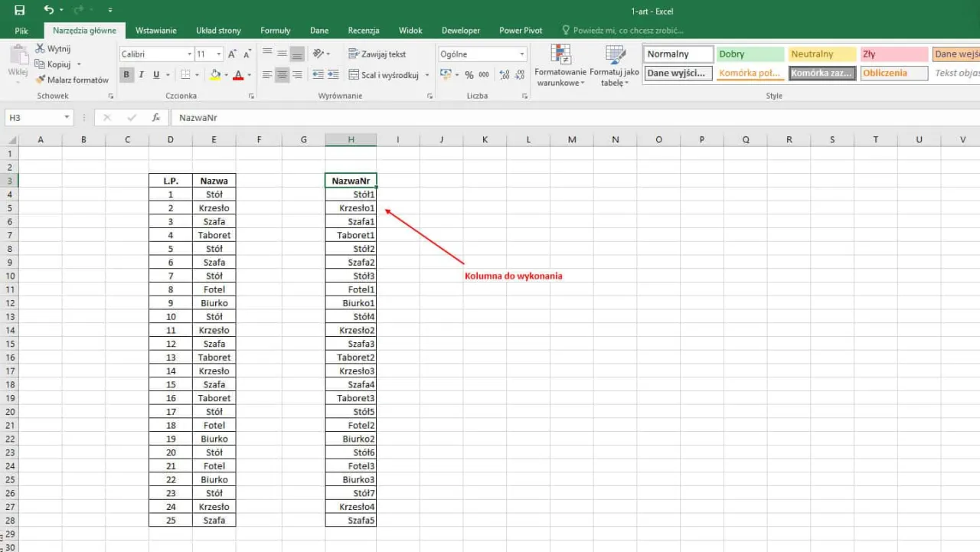980x552 pixels.
Task: Toggle italic formatting with I button
Action: (142, 75)
